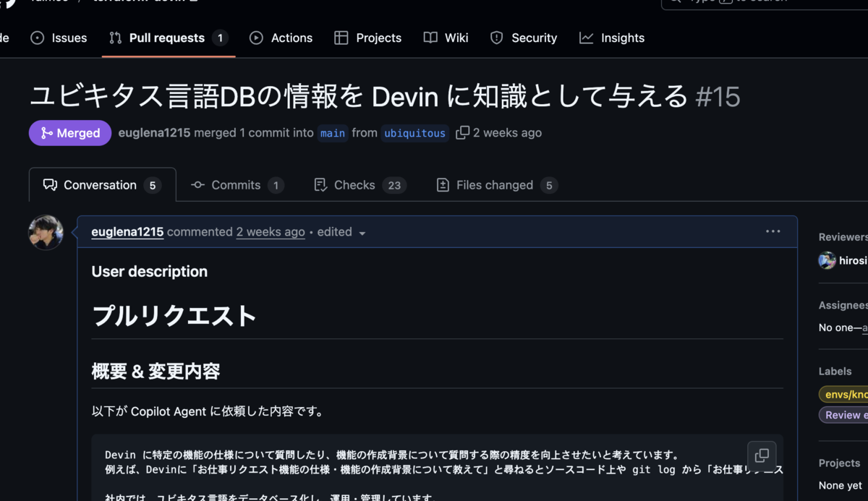The image size is (868, 501).
Task: Open the Issues tab
Action: [x=59, y=38]
